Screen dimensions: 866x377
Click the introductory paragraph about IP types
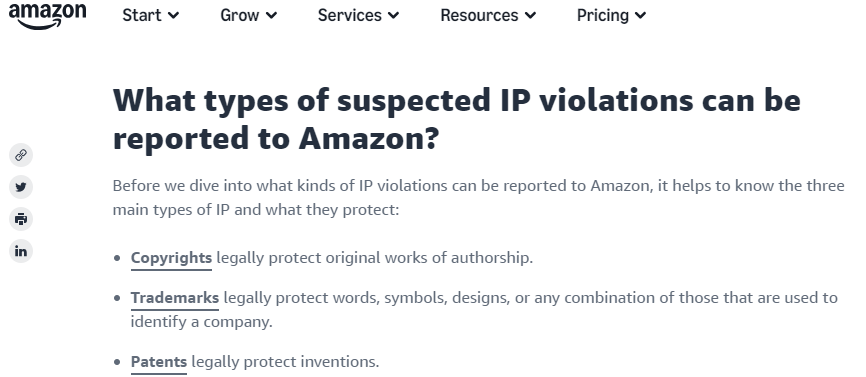[x=478, y=198]
